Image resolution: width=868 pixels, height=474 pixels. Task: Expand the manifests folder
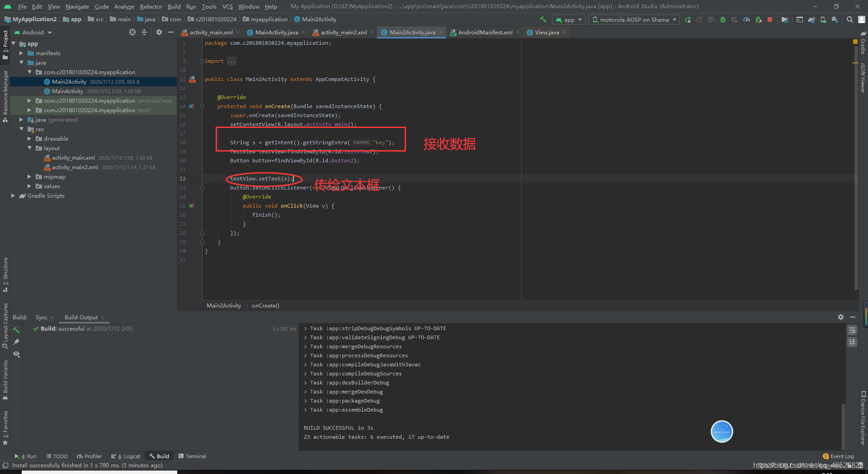pos(21,53)
